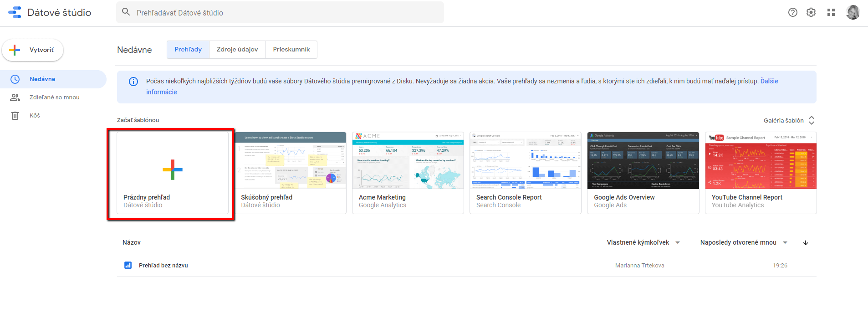Click the Nedávne clock icon in sidebar
This screenshot has width=868, height=318.
pos(15,79)
